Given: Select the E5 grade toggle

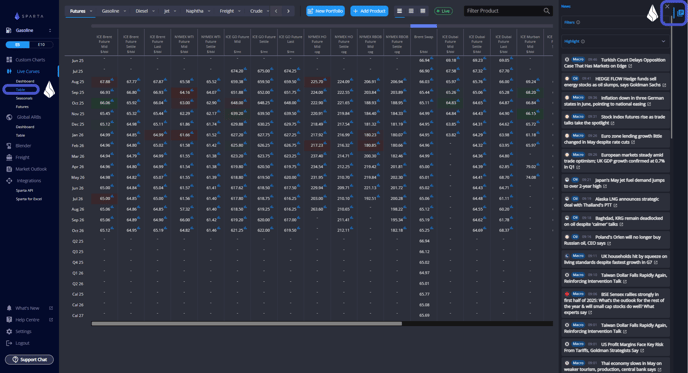Looking at the screenshot, I should click(18, 45).
